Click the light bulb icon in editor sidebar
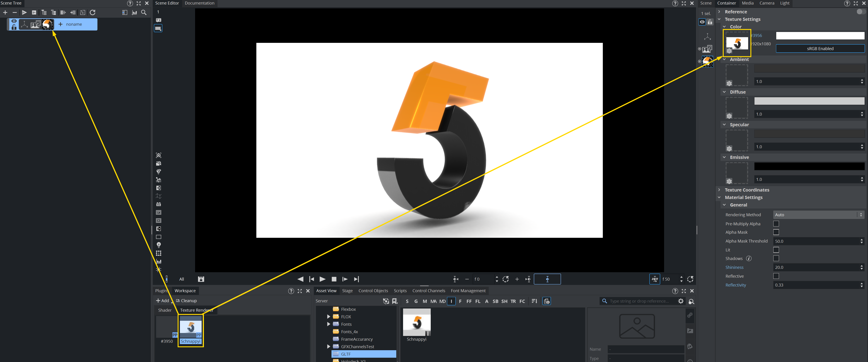This screenshot has height=362, width=868. (x=159, y=245)
